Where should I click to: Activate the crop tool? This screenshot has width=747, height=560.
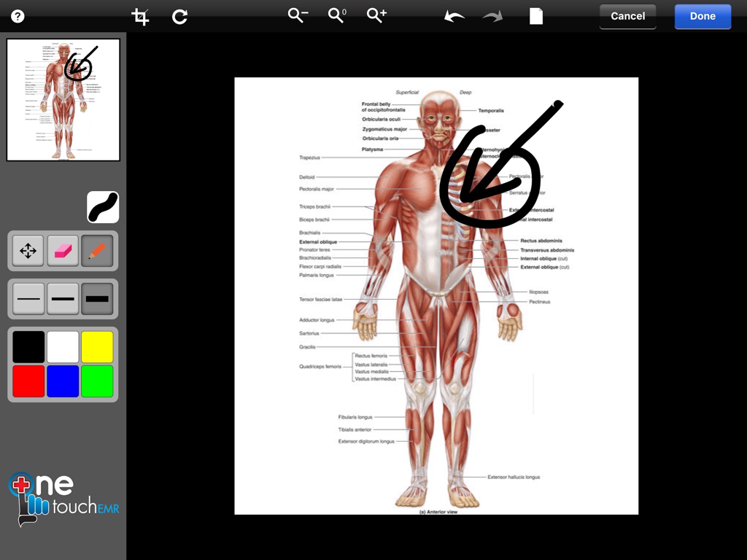coord(140,16)
